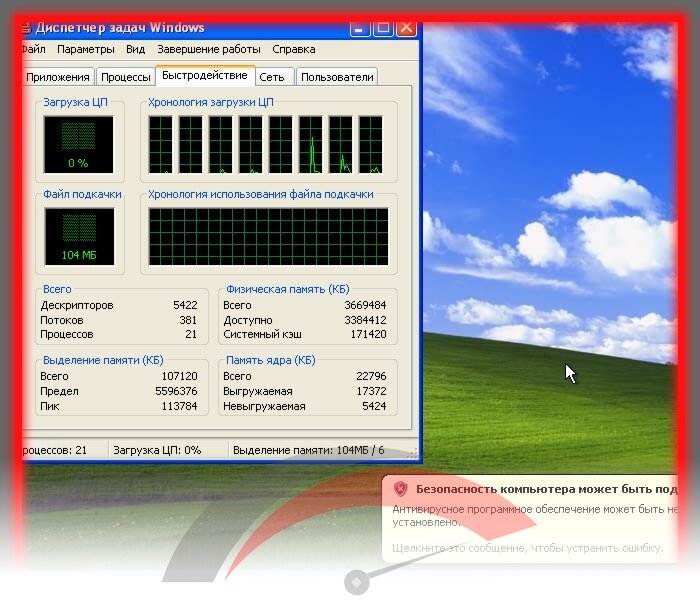Viewport: 700px width, 600px height.
Task: Click status bar process count 21
Action: point(54,450)
